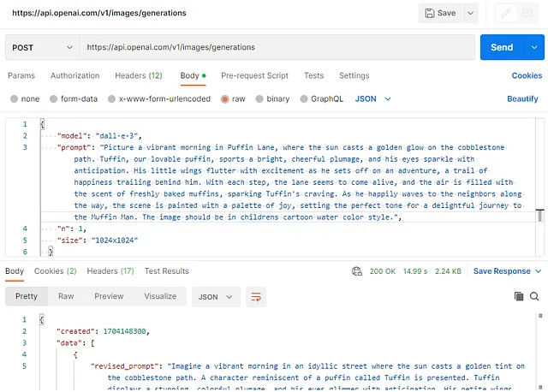Open the response Cookies (2) tab

(55, 271)
